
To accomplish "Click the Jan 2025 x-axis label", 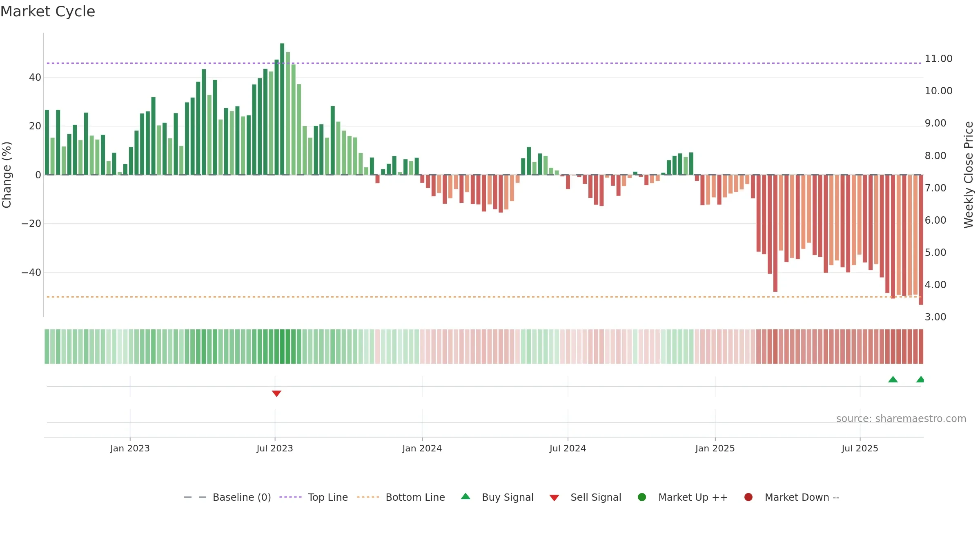I will pyautogui.click(x=715, y=448).
